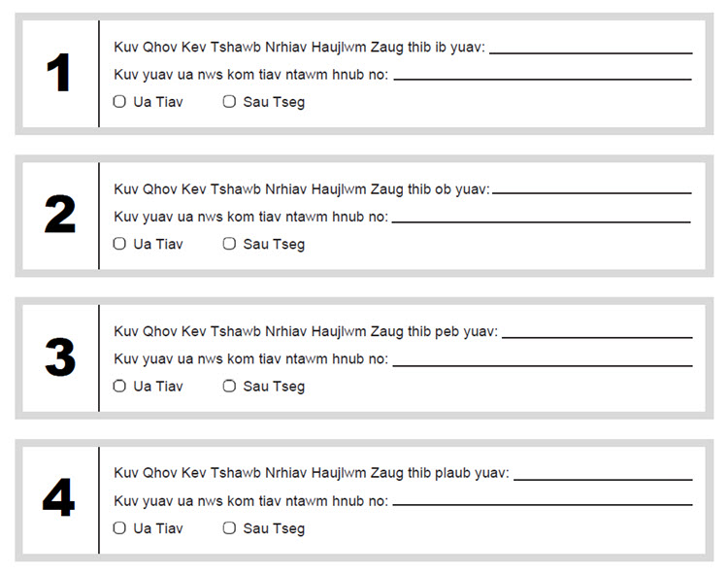Viewport: 728px width, 575px height.
Task: Tick 'Ua Tiav' radio in section 4
Action: click(x=119, y=528)
